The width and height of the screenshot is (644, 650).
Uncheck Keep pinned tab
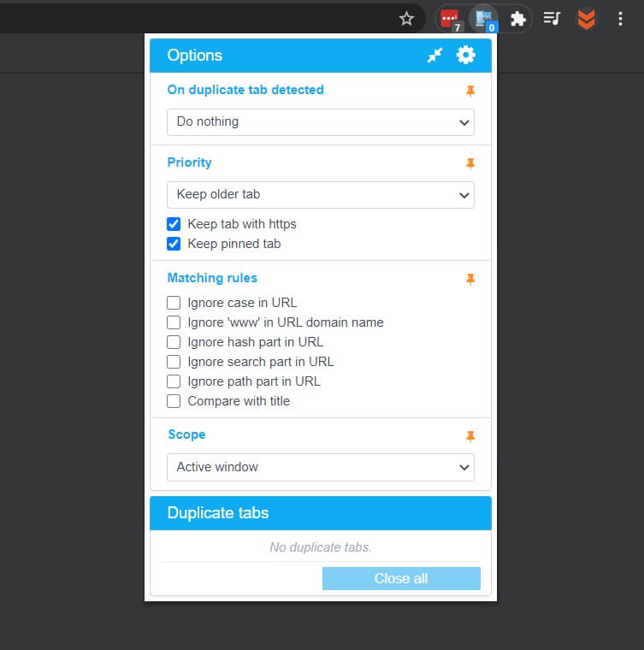[174, 244]
